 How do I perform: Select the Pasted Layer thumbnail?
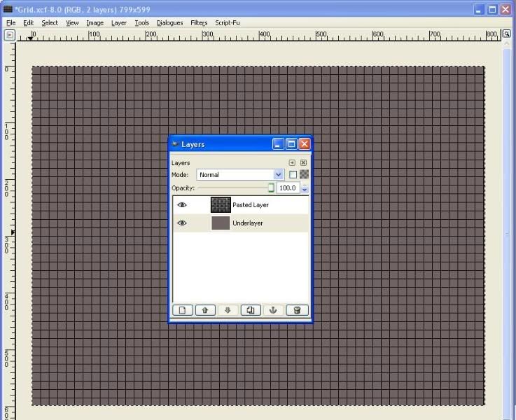[221, 205]
